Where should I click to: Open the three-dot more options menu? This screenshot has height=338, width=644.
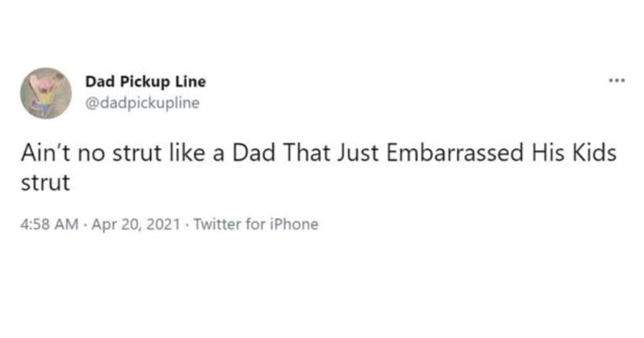[617, 82]
